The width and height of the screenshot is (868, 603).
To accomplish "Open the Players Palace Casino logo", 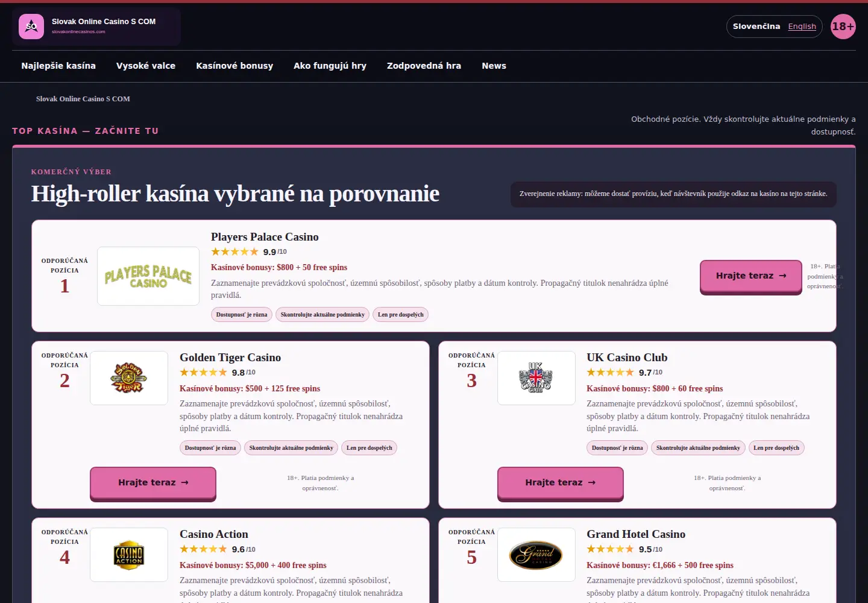I will coord(148,276).
